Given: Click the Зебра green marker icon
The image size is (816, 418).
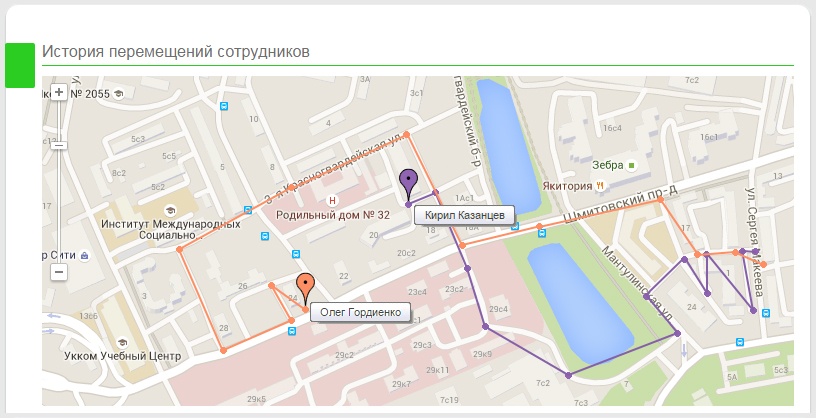Looking at the screenshot, I should [631, 166].
